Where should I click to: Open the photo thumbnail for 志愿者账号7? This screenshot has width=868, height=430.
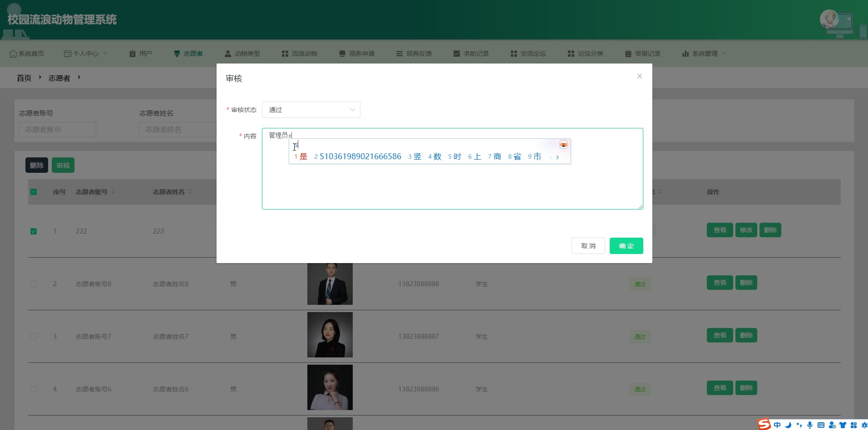point(330,335)
